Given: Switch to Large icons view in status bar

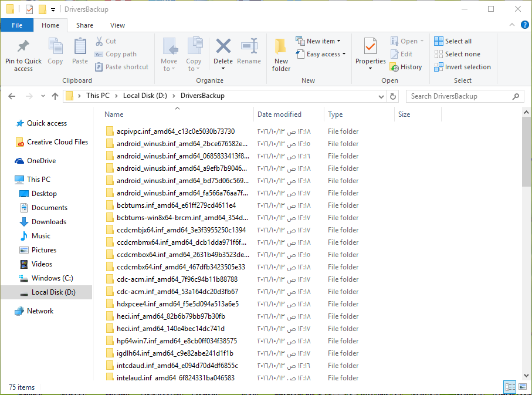Looking at the screenshot, I should (523, 387).
